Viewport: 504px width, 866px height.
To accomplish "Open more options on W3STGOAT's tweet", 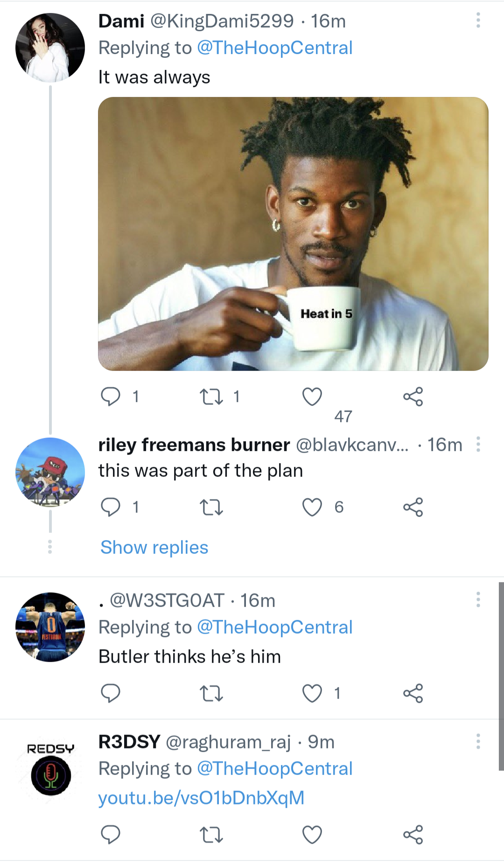I will [478, 600].
